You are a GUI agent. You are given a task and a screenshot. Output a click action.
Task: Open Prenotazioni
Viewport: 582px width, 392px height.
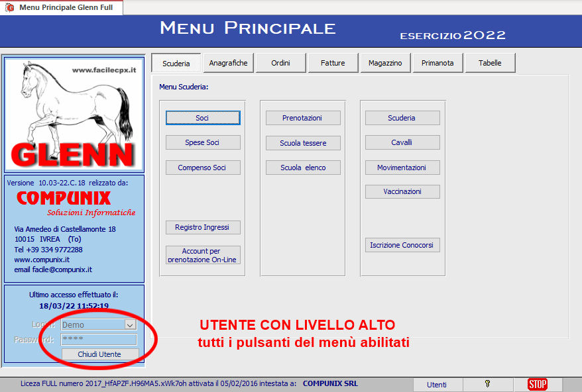pyautogui.click(x=303, y=118)
